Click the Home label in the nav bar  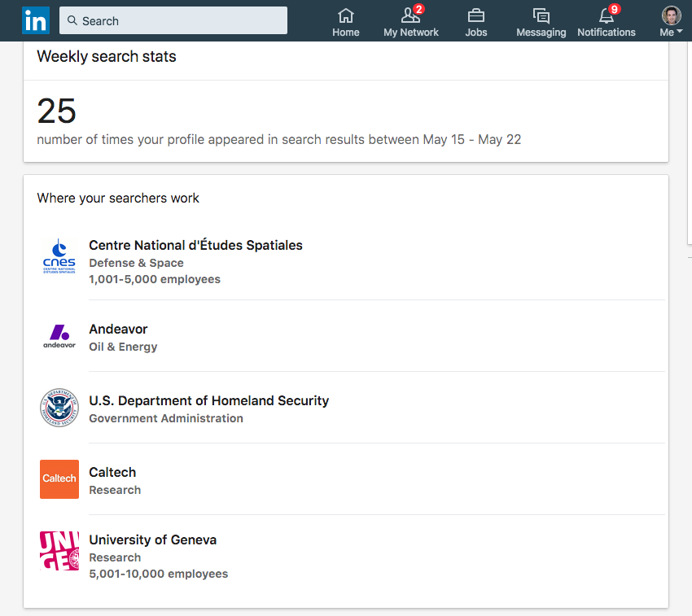(x=345, y=33)
